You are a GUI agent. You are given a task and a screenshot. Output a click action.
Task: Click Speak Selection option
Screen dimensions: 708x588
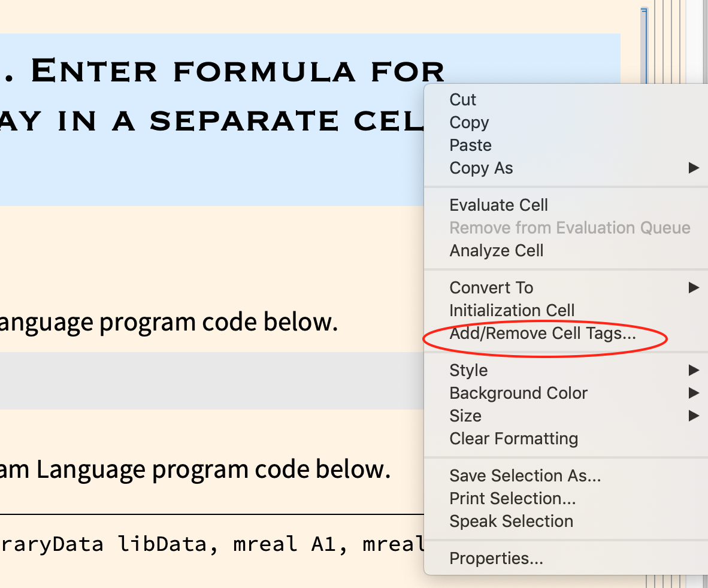pyautogui.click(x=511, y=521)
